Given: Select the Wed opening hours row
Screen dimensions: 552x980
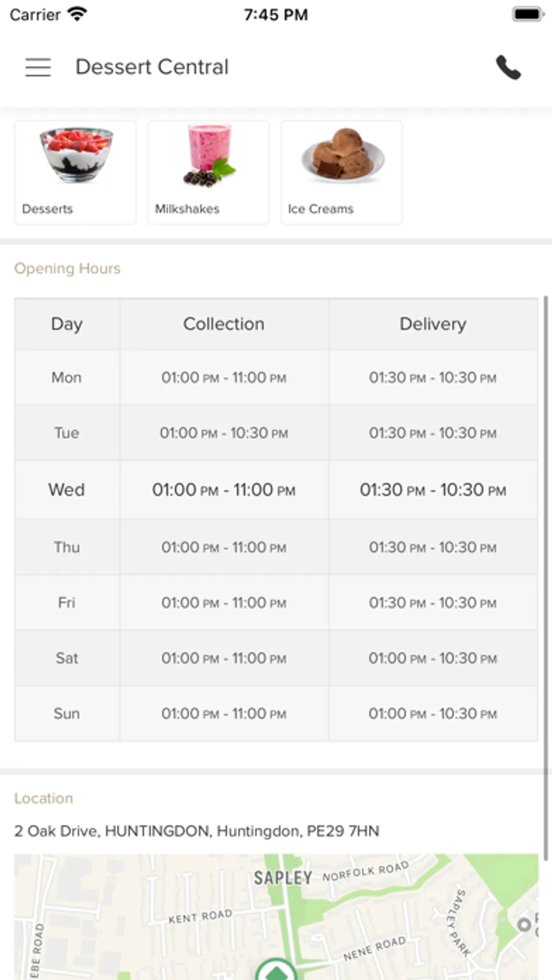Looking at the screenshot, I should coord(276,490).
